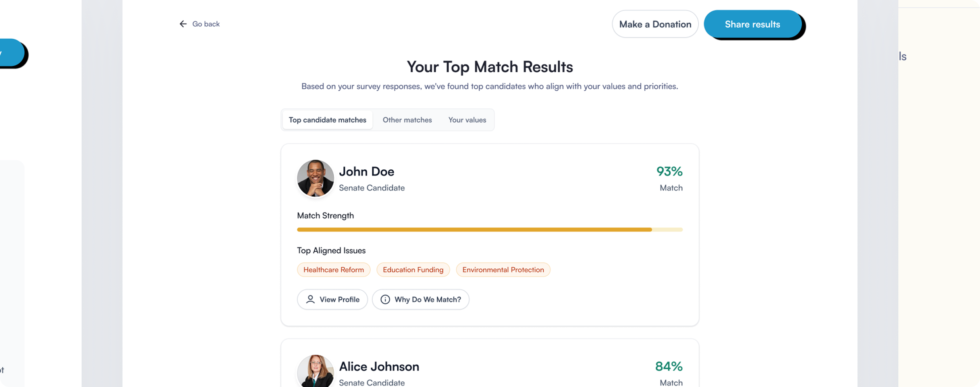Click the John Doe candidate name
Viewport: 980px width, 387px height.
tap(366, 172)
